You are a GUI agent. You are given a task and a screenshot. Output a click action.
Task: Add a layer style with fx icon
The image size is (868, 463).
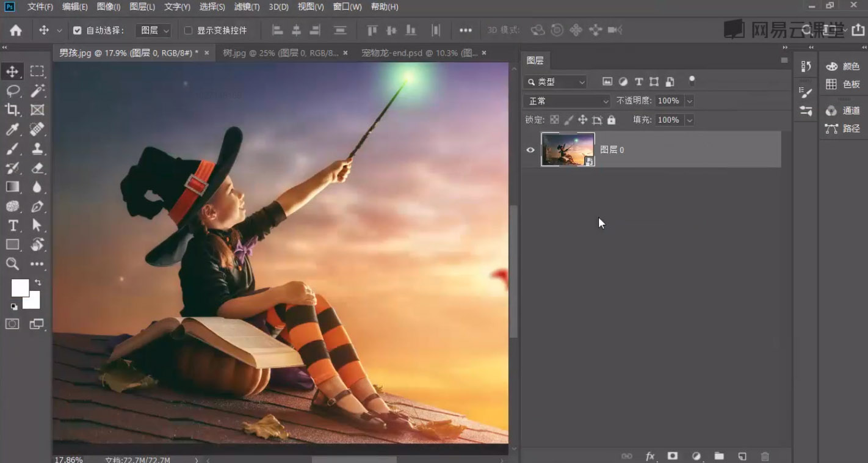[650, 456]
